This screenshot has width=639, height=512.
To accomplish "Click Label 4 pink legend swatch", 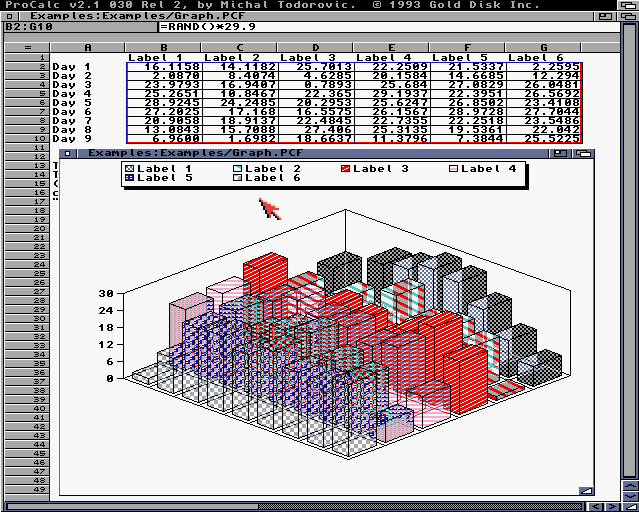I will [x=454, y=169].
